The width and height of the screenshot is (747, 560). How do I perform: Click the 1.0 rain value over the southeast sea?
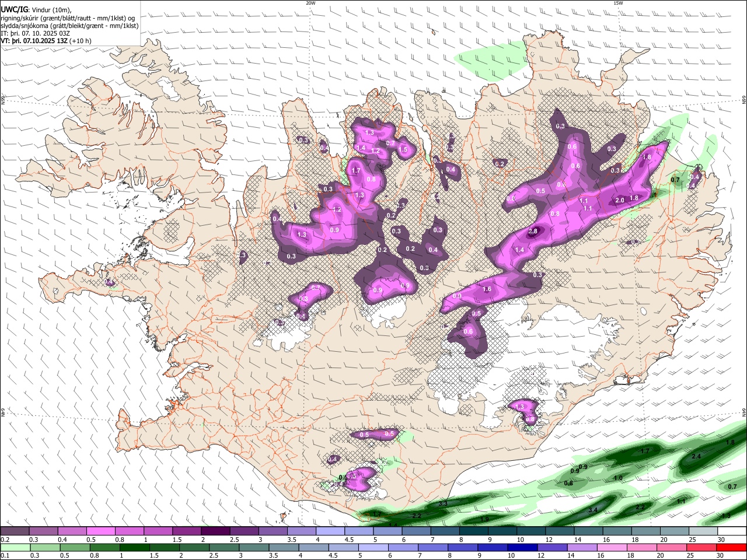(x=618, y=478)
